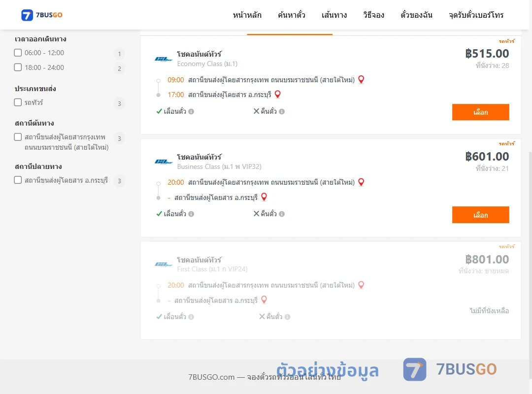Click the ที่นั่งว่าง: 28 seat count
Screen dimensions: 532x394
pyautogui.click(x=492, y=66)
